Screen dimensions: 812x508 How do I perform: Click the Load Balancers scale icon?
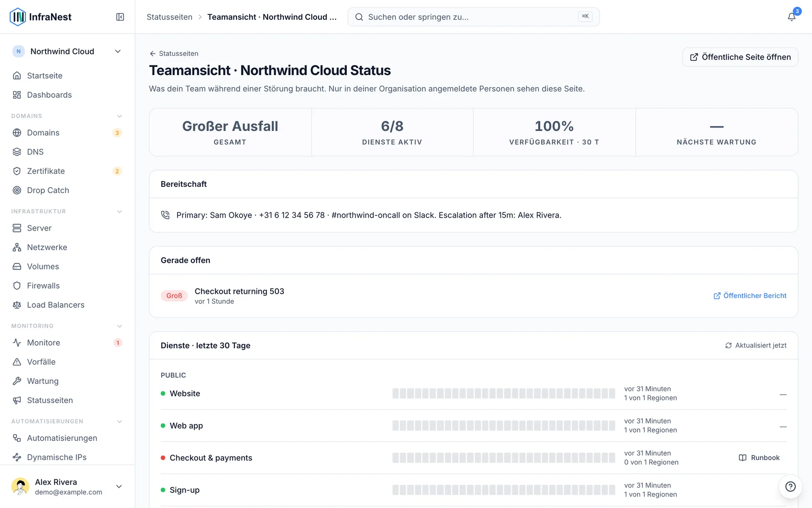click(17, 305)
